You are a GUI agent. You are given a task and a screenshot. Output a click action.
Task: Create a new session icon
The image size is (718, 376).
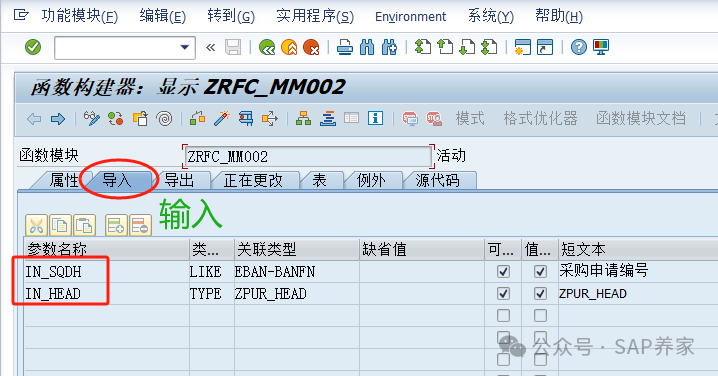[522, 47]
